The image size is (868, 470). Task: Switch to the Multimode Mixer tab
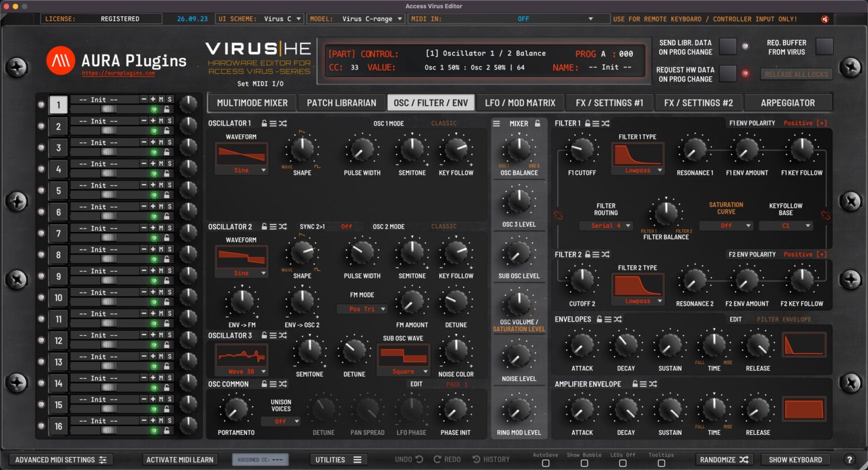tap(252, 103)
